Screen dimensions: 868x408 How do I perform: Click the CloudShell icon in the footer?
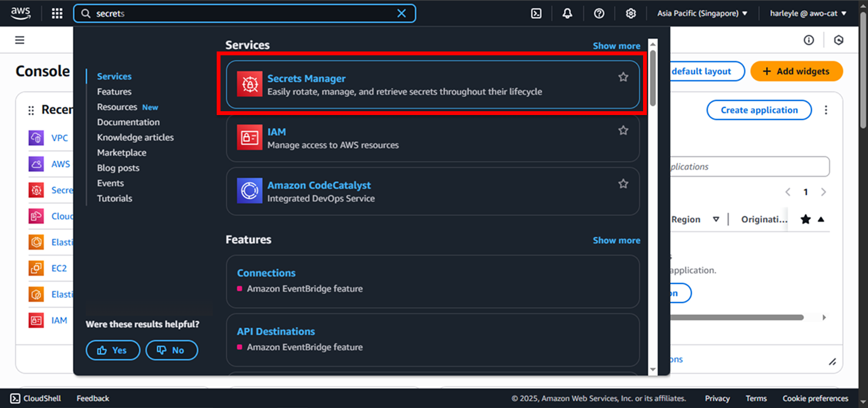15,398
